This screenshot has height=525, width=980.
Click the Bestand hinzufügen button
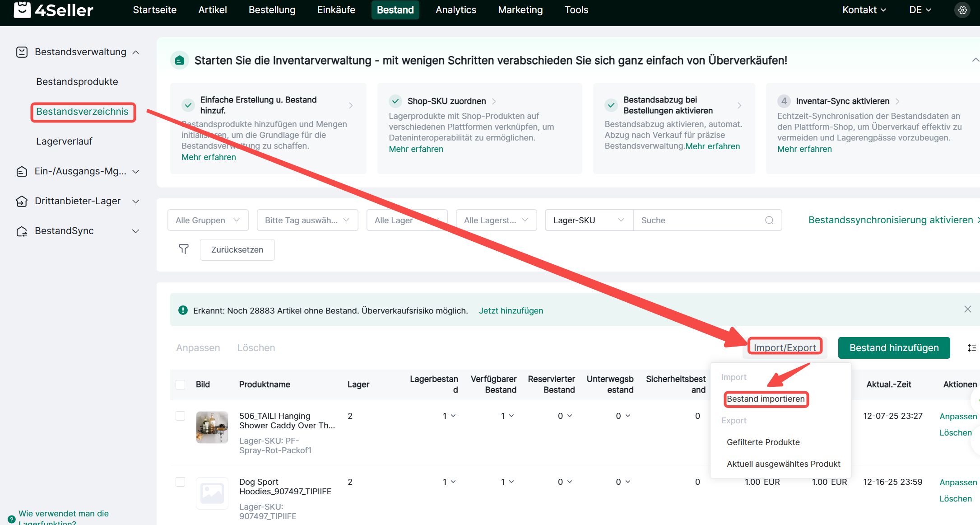coord(893,348)
